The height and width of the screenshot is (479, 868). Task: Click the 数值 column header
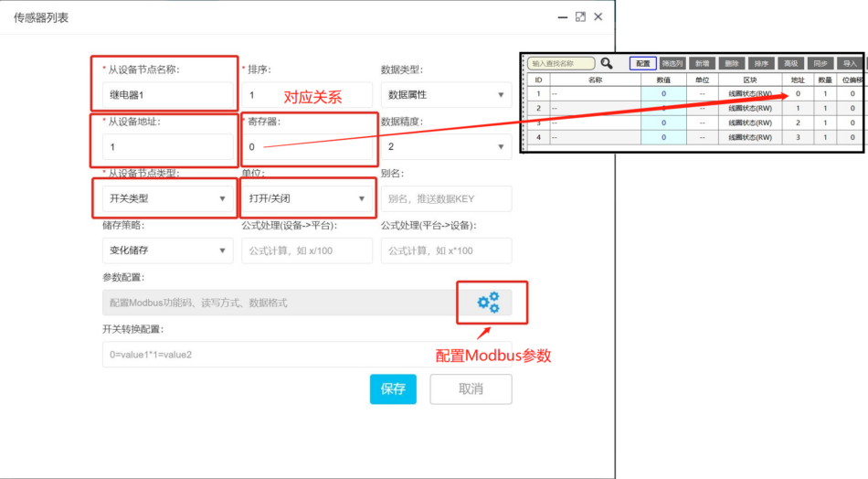[x=663, y=80]
